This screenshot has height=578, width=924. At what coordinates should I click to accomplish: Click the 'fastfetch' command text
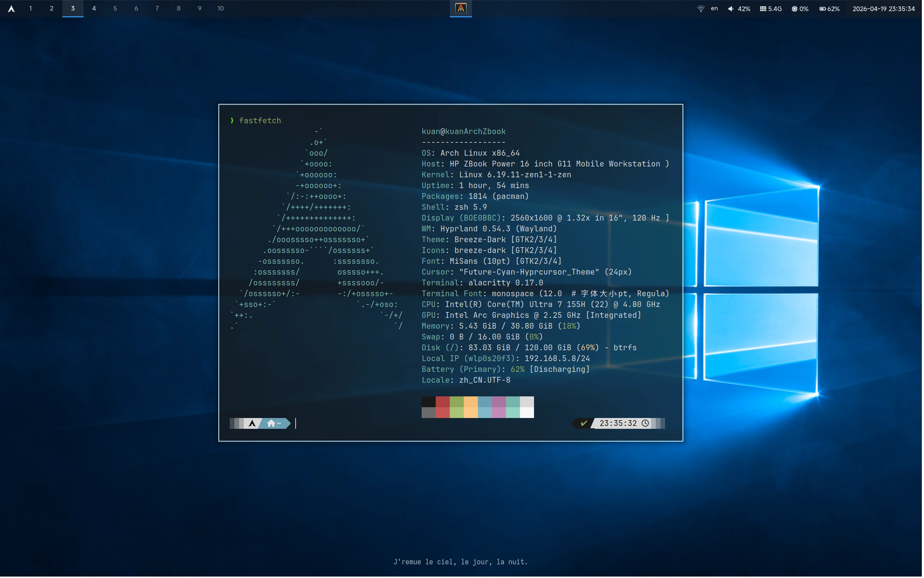[260, 121]
